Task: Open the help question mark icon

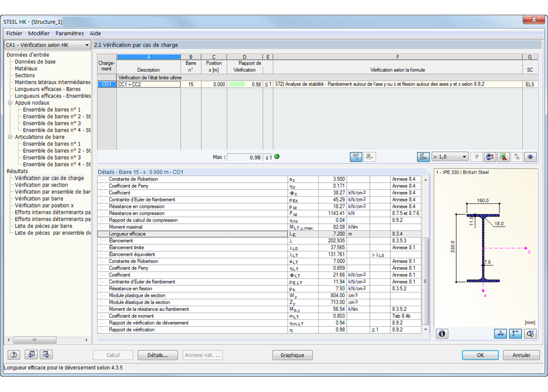Action: click(14, 355)
